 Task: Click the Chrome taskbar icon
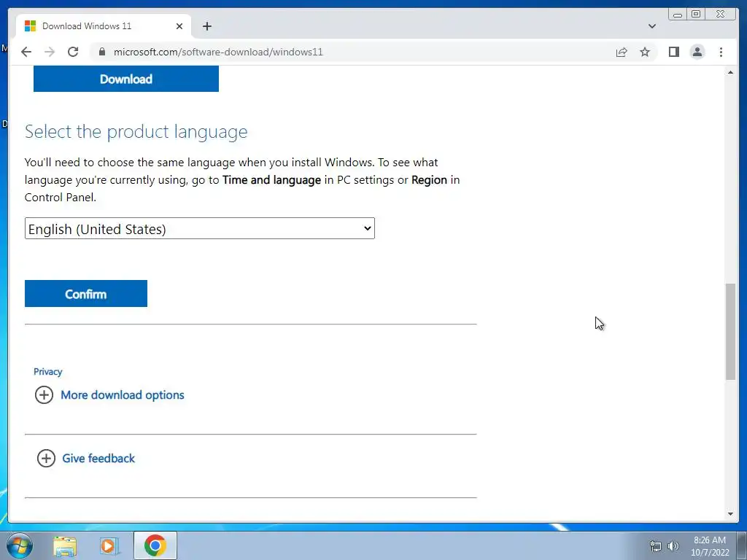(x=155, y=545)
